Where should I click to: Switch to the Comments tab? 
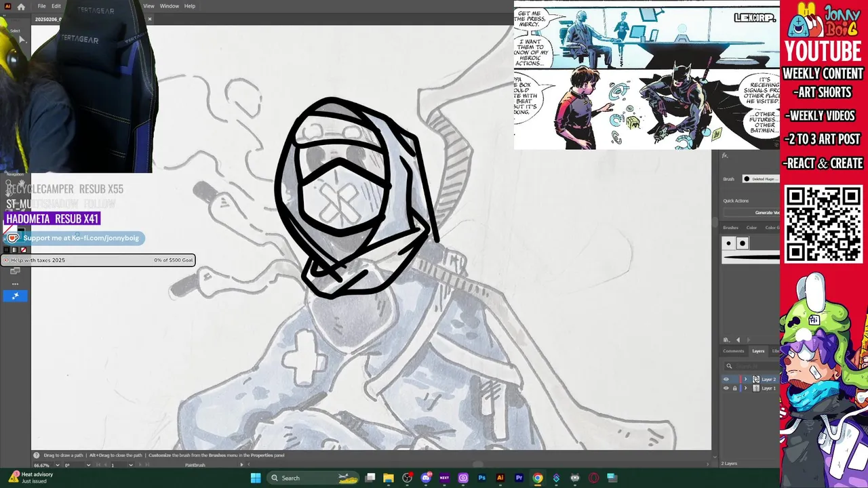[x=733, y=351]
